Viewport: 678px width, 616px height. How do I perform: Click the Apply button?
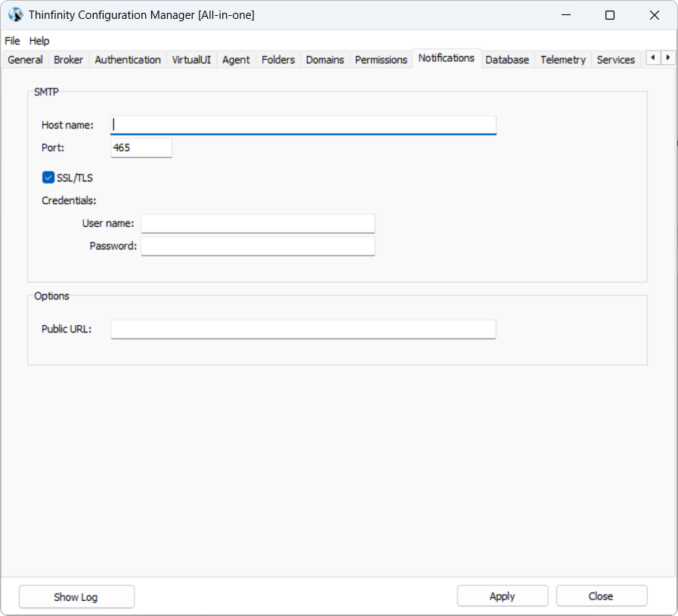coord(502,596)
